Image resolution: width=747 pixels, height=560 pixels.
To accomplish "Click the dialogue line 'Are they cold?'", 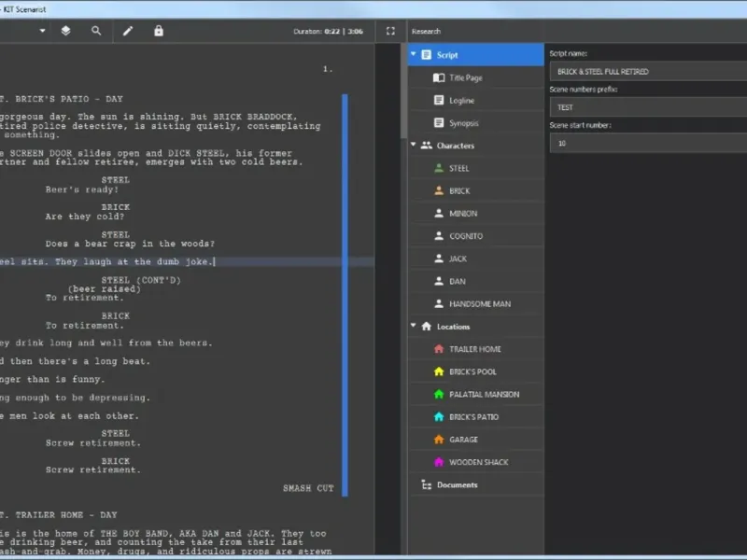I will pos(85,217).
